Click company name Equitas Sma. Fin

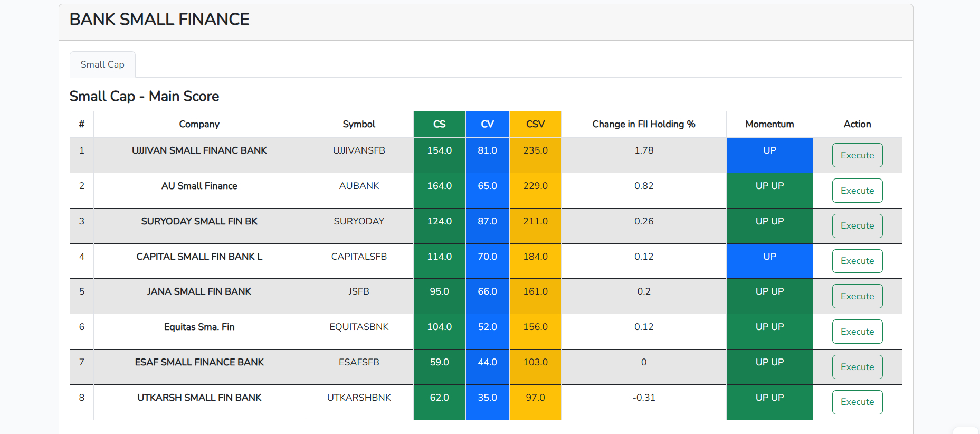tap(199, 327)
